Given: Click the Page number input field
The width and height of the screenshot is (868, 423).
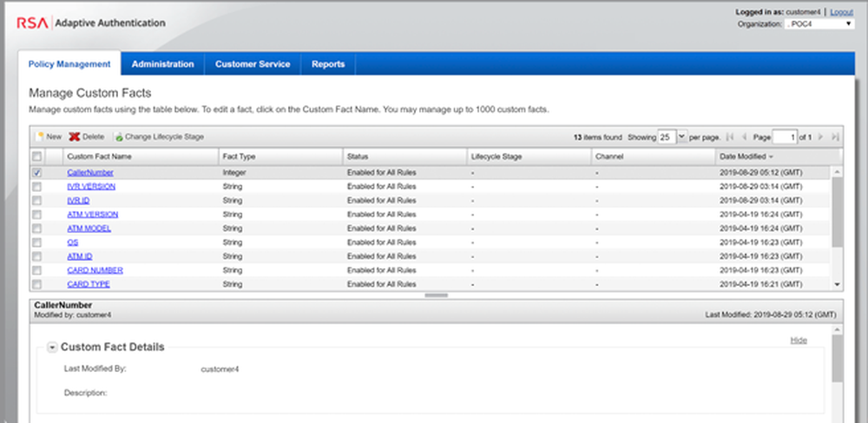Looking at the screenshot, I should pyautogui.click(x=785, y=136).
